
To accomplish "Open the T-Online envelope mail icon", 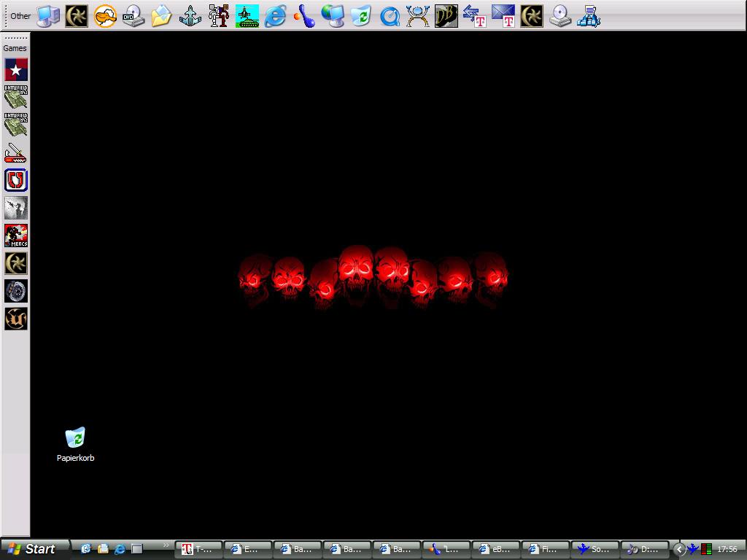I will coord(503,16).
